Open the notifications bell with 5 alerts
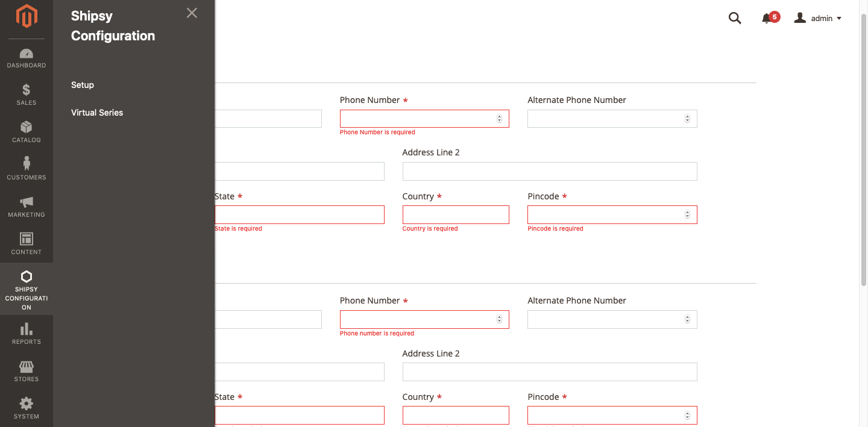Viewport: 868px width, 427px height. (x=767, y=18)
